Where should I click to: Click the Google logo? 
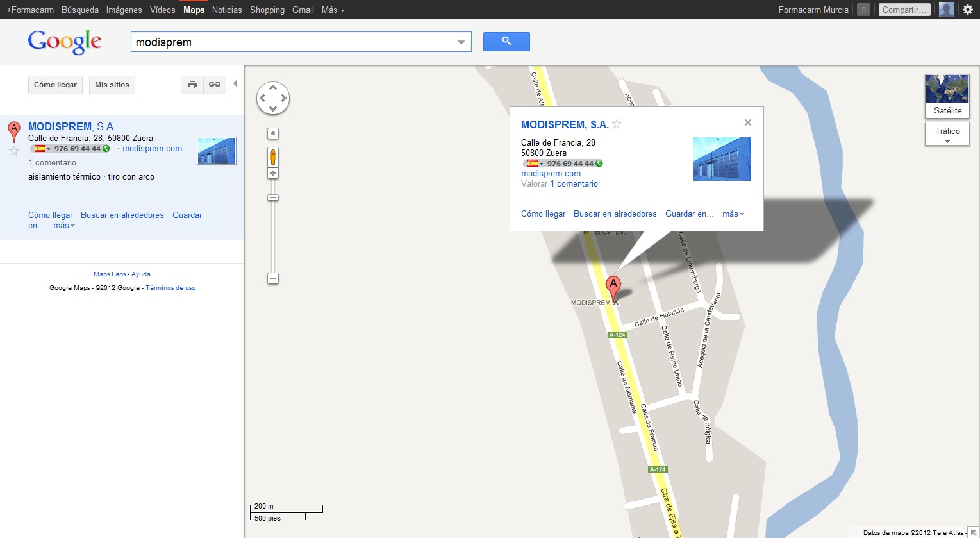(x=65, y=42)
